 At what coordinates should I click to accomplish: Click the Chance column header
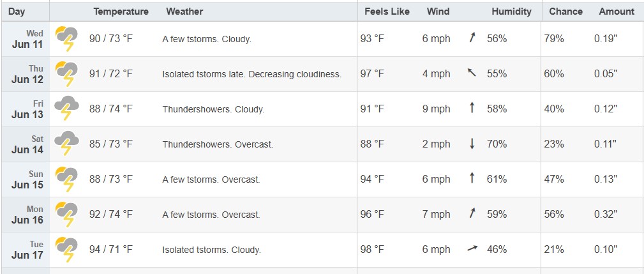(x=565, y=11)
